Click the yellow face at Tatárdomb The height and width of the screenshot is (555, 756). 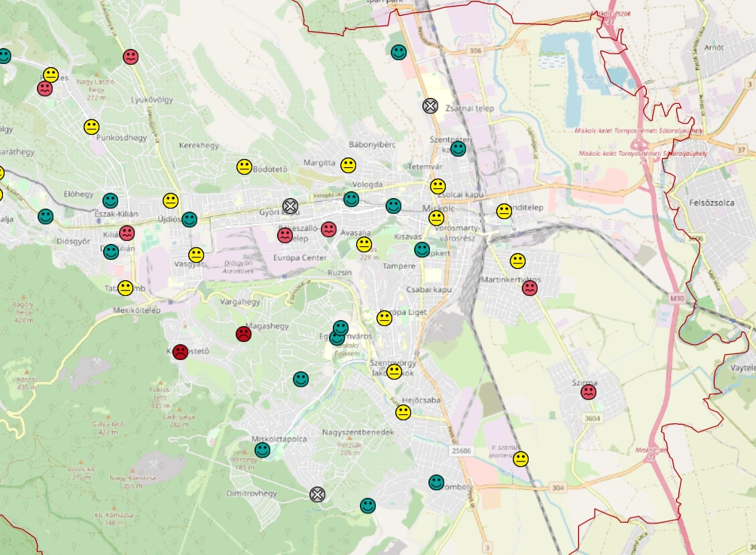coord(126,288)
